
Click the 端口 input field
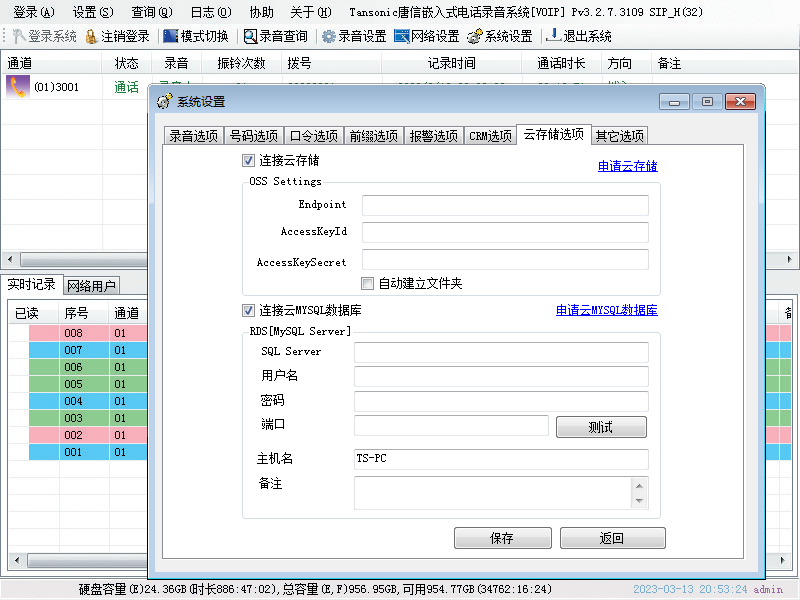451,426
